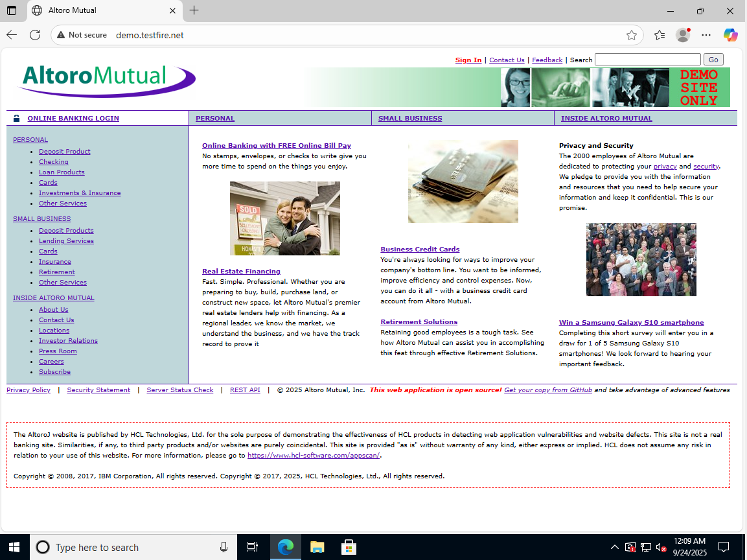Click the Altoro Mutual logo
The height and width of the screenshot is (560, 747).
pyautogui.click(x=106, y=80)
